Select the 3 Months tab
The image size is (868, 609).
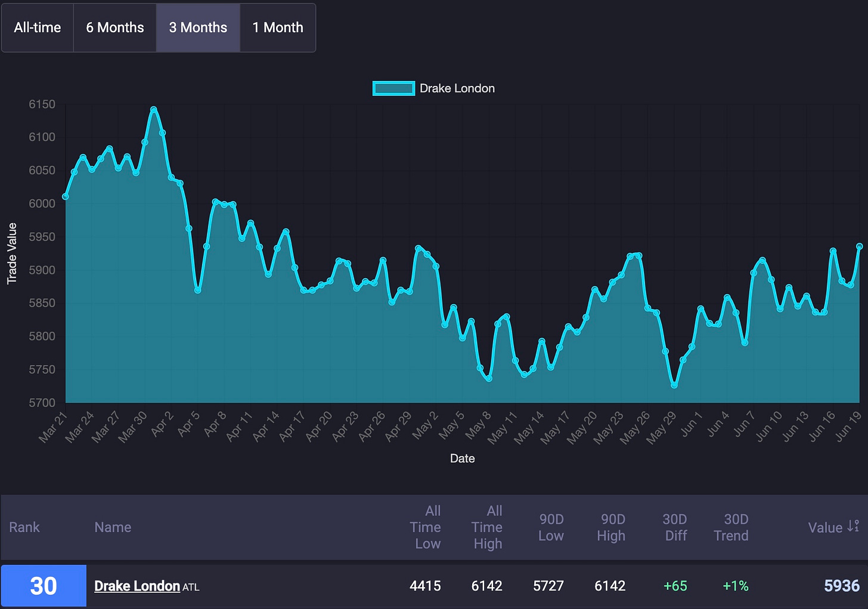point(198,27)
